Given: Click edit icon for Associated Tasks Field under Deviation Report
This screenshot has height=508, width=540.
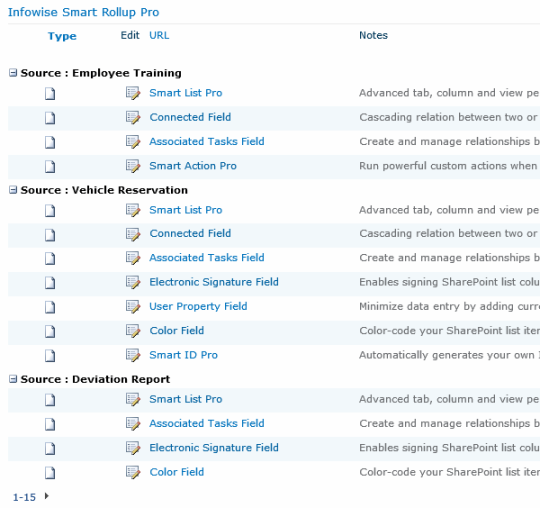Looking at the screenshot, I should pyautogui.click(x=133, y=424).
